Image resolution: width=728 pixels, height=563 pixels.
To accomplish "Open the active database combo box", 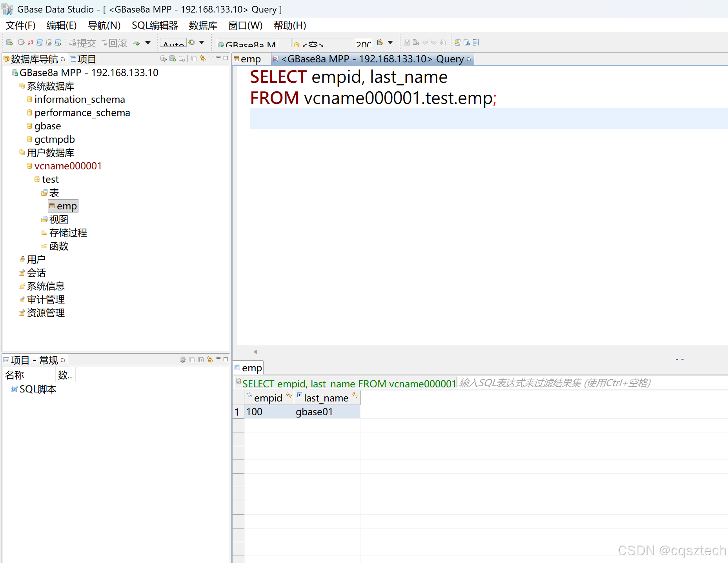I will pos(322,43).
